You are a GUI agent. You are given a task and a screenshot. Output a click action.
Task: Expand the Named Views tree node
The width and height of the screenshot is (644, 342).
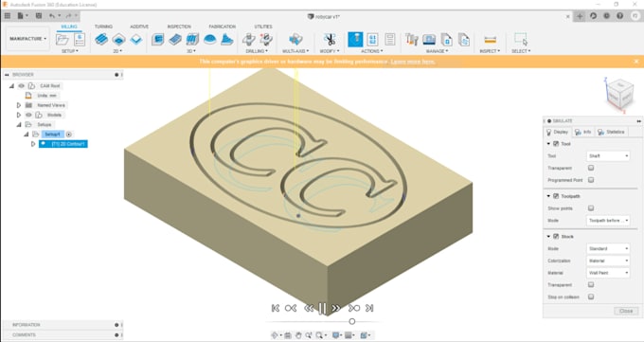(x=19, y=105)
